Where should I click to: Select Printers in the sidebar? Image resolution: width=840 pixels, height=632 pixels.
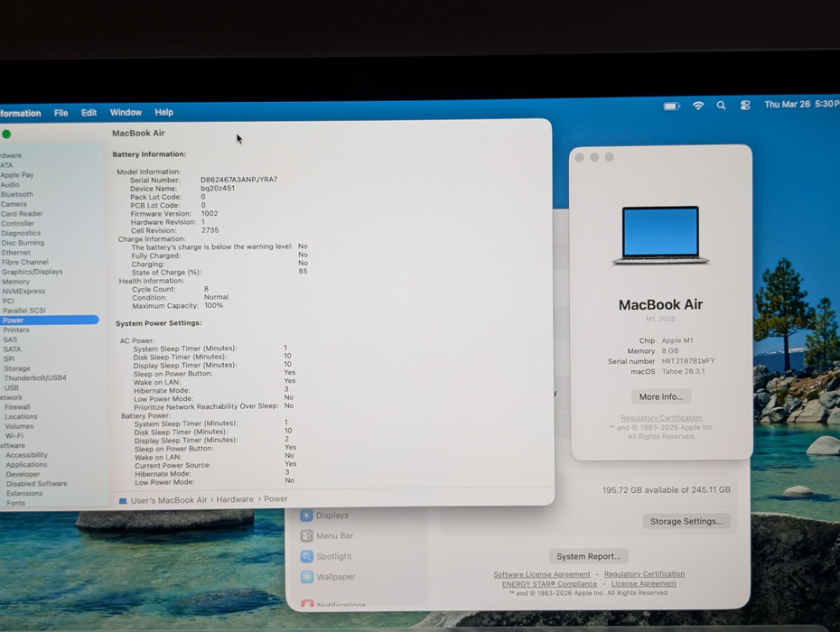coord(16,330)
